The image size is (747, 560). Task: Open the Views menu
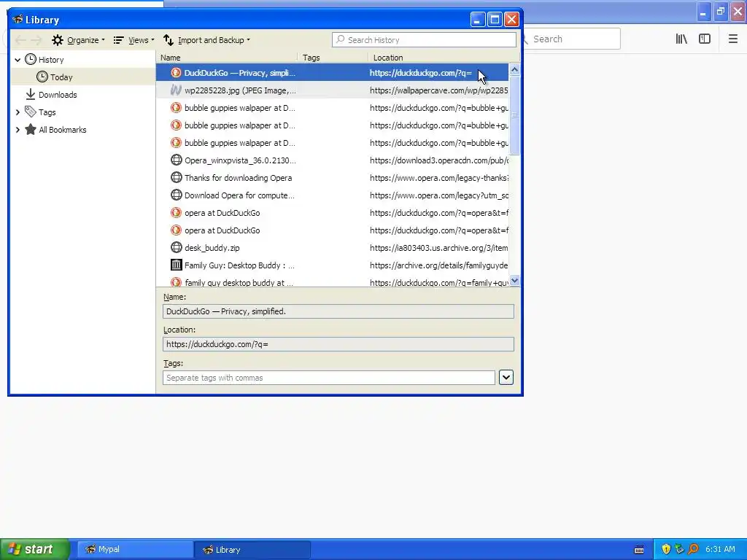pos(134,40)
